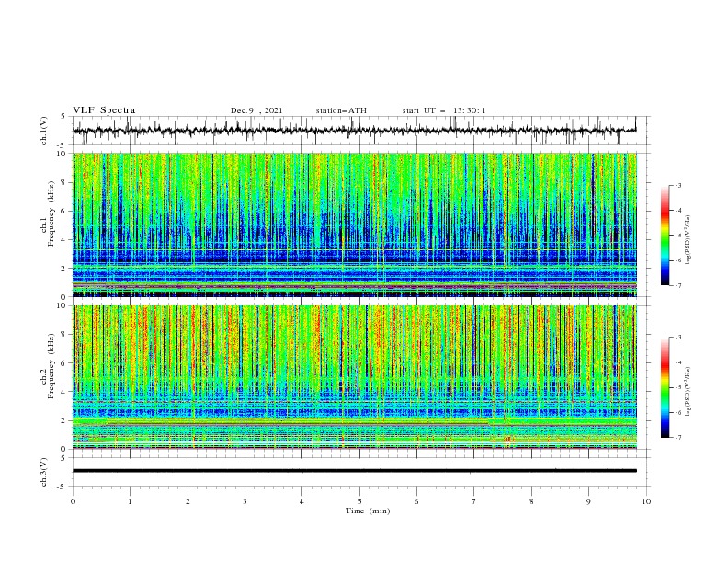728x563 pixels.
Task: Click the "6" kHz tick on ch.2 frequency axis
Action: pos(64,363)
